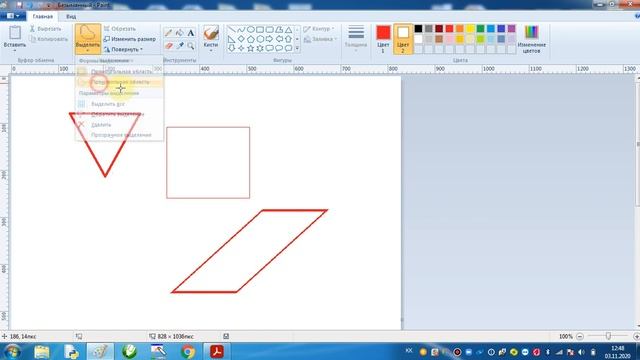Pick the Four-point star shape
Viewport: 640px width, 360px height.
pos(241,48)
